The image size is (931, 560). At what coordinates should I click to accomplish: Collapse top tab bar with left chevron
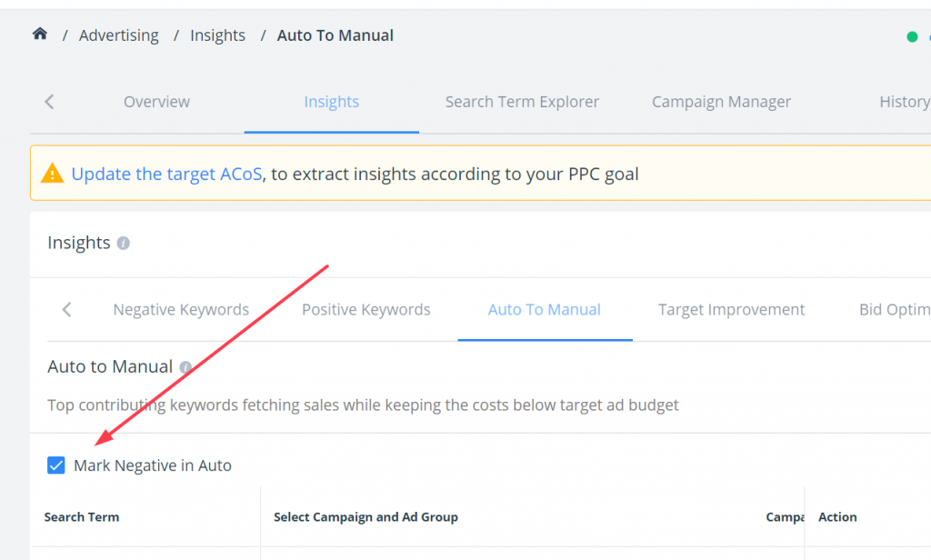pos(49,102)
